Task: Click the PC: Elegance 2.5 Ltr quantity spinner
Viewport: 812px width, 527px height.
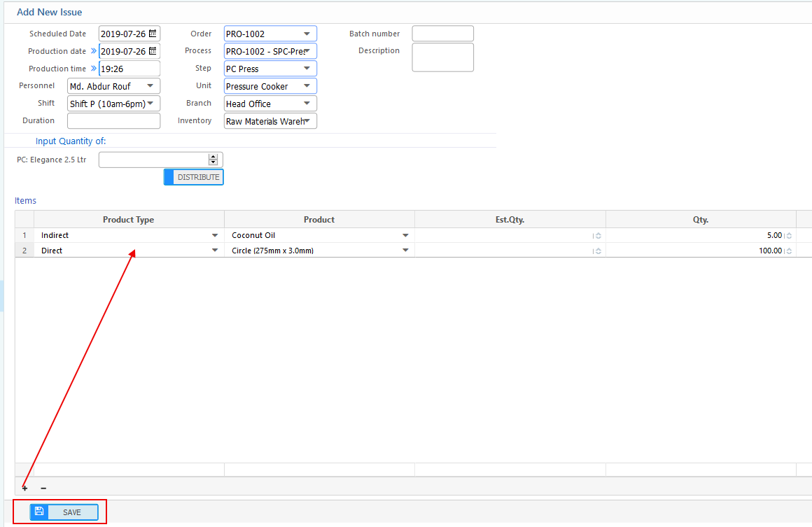Action: 213,160
